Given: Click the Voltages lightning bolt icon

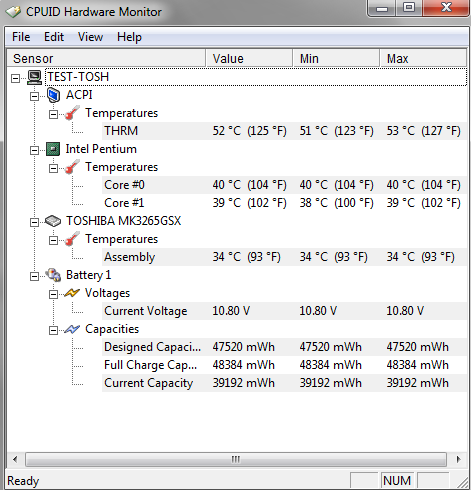Looking at the screenshot, I should 72,293.
